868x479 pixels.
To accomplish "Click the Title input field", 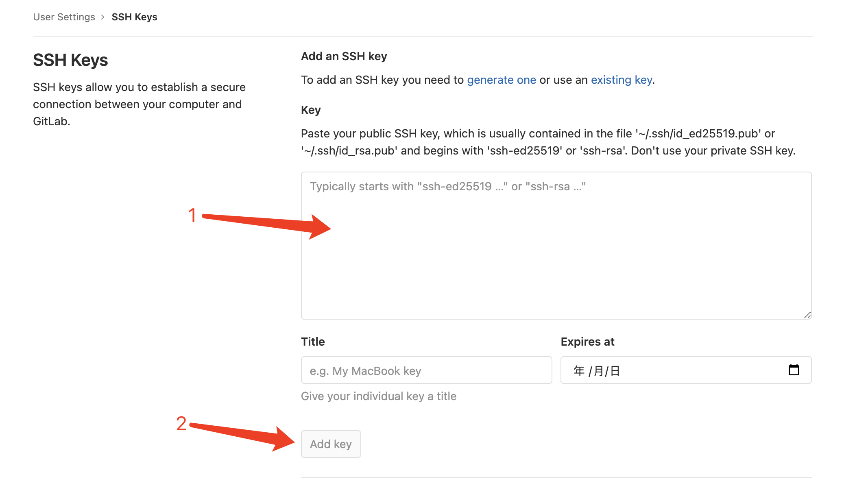I will pos(426,370).
